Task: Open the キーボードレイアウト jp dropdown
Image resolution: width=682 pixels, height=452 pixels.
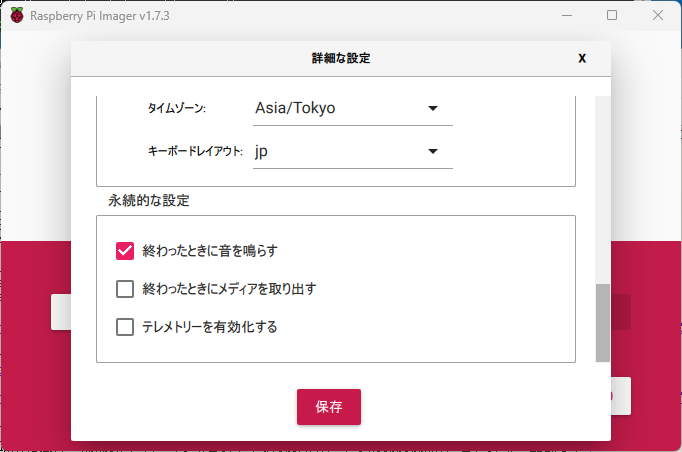Action: tap(353, 151)
